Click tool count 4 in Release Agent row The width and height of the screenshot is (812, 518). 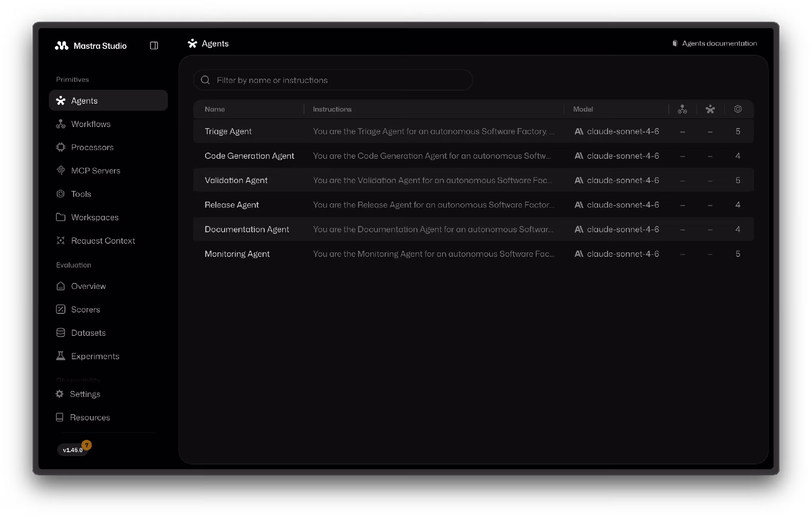(738, 205)
